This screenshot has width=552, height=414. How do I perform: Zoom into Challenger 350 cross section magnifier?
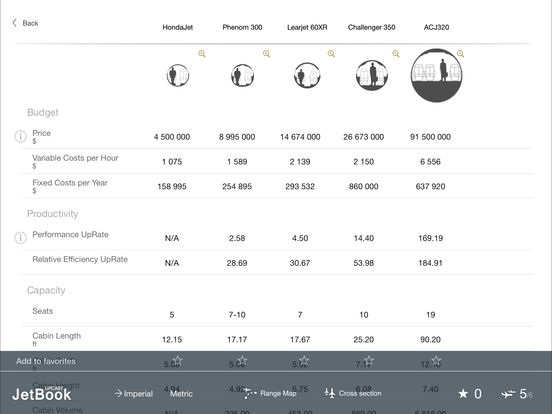[396, 54]
